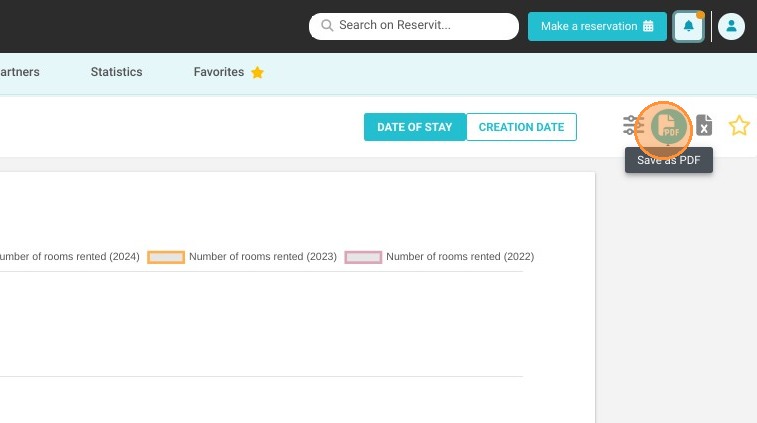Click the Save as PDF icon
The width and height of the screenshot is (757, 423).
pyautogui.click(x=668, y=126)
